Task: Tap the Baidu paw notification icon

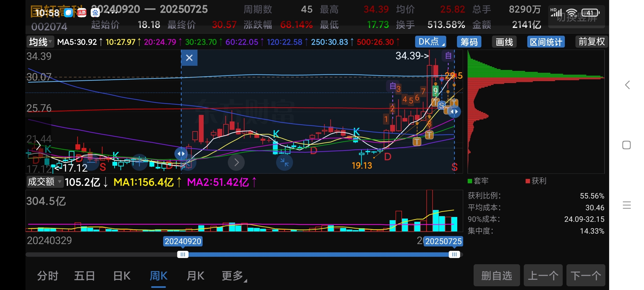Action: click(95, 13)
